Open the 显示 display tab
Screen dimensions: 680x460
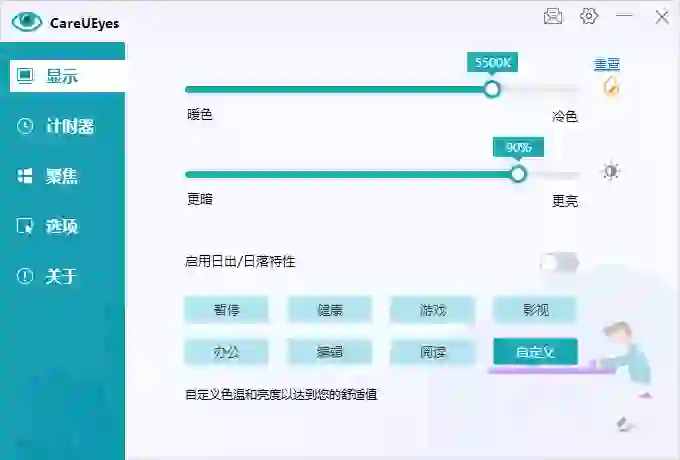[x=67, y=76]
